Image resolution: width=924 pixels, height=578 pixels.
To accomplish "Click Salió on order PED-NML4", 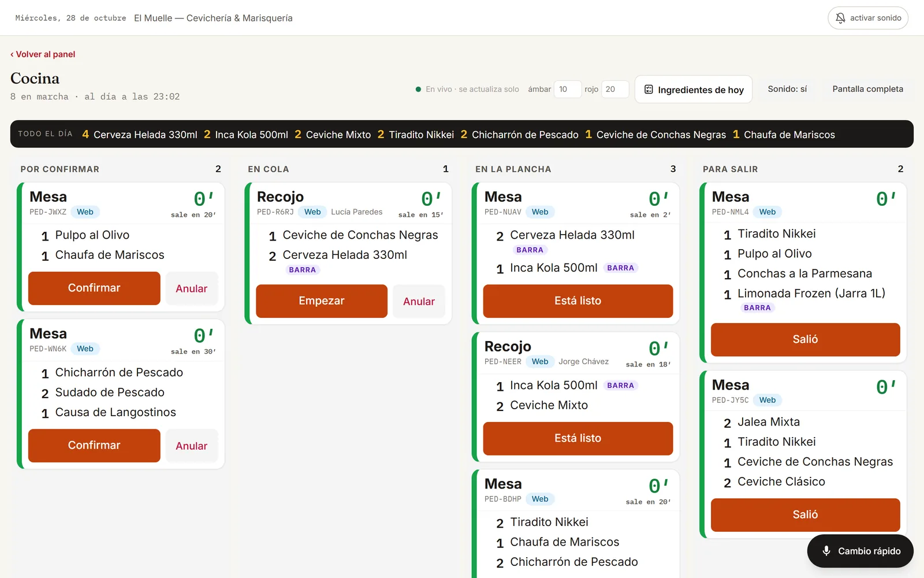I will click(x=806, y=339).
